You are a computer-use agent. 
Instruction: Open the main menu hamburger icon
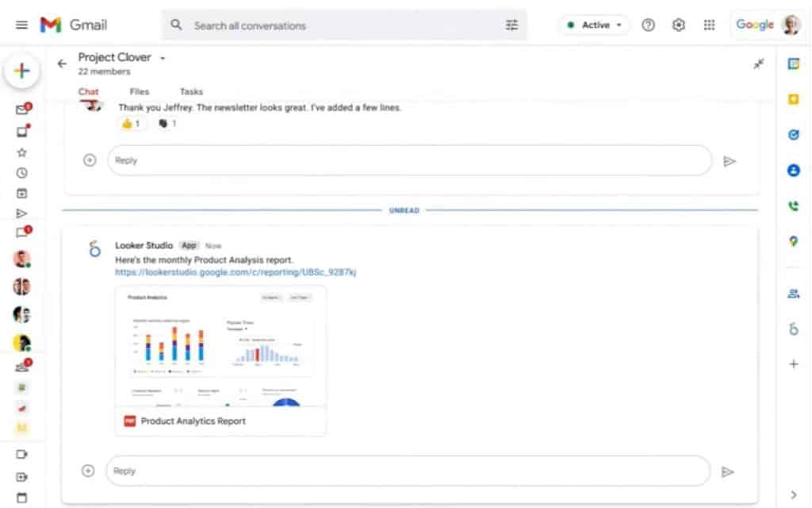pos(21,25)
